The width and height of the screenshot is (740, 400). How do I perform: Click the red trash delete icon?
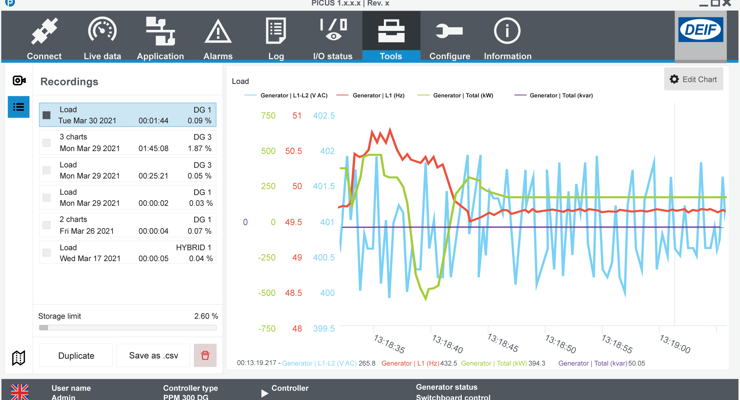click(205, 355)
